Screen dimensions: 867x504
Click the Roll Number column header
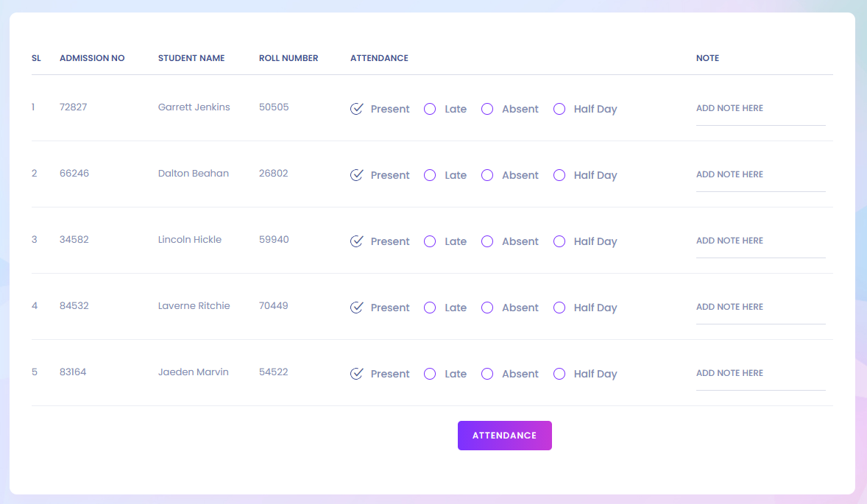tap(289, 58)
